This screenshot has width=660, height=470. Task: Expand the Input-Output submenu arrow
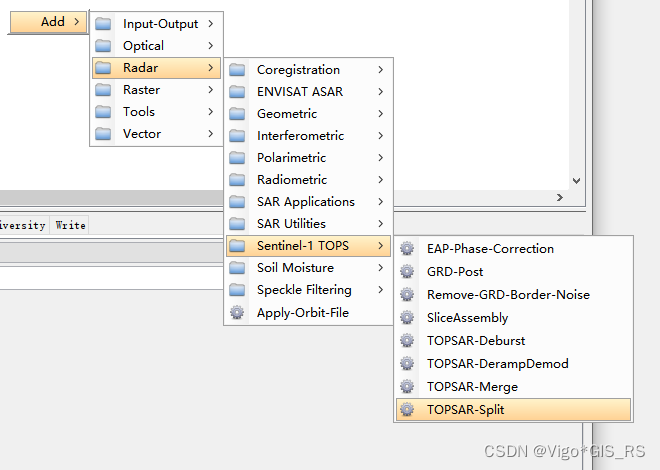210,24
